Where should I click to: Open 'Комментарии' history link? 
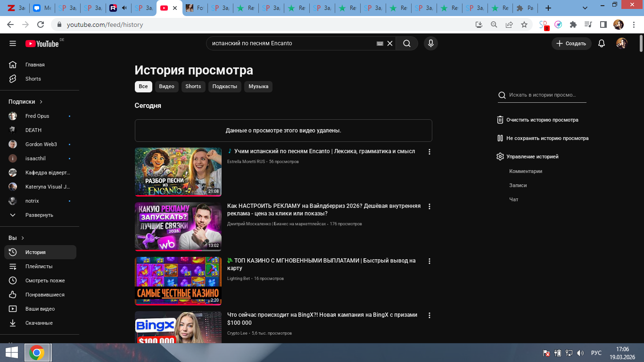pyautogui.click(x=526, y=171)
